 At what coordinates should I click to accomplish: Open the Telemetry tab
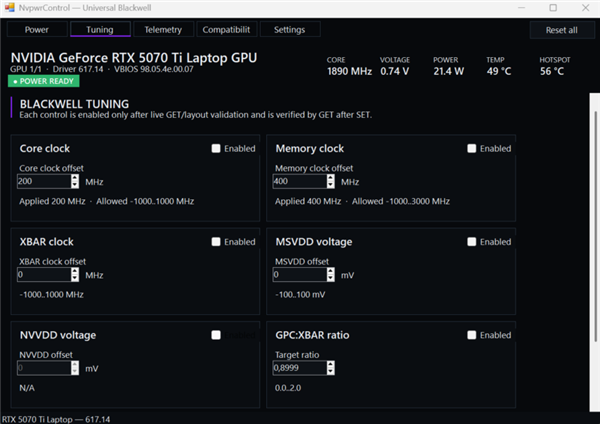tap(163, 29)
